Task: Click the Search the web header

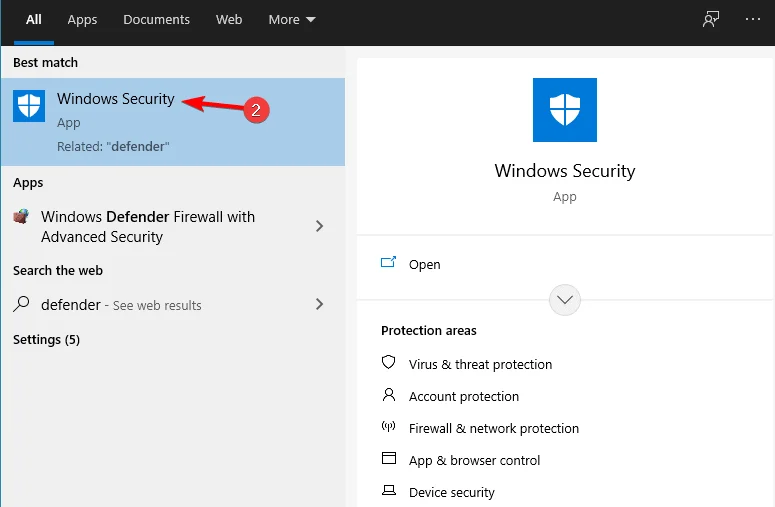Action: tap(58, 271)
